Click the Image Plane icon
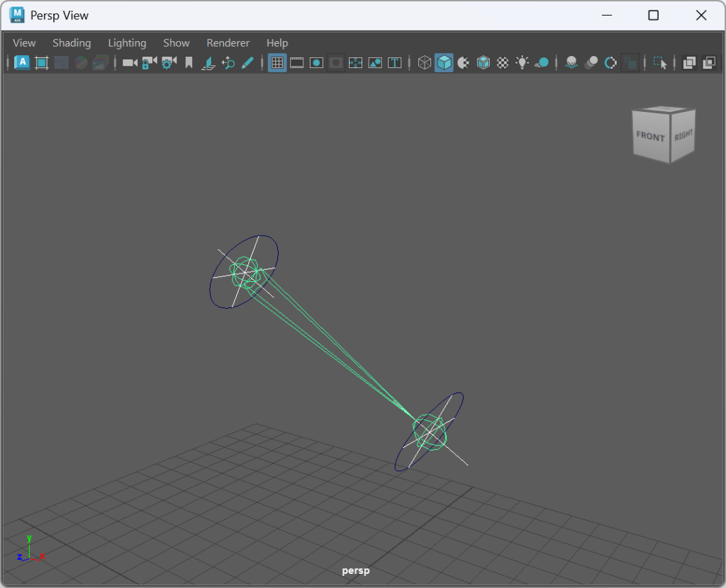726x588 pixels. point(208,63)
